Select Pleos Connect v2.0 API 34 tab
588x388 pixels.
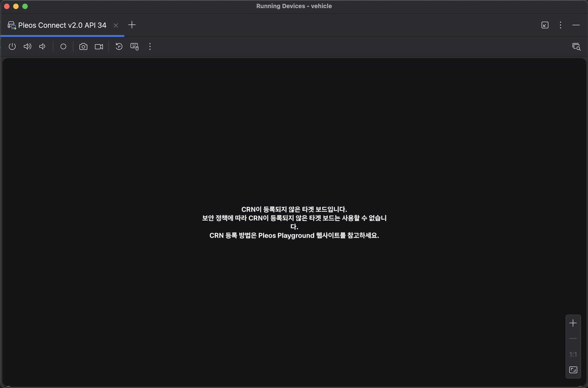coord(62,25)
